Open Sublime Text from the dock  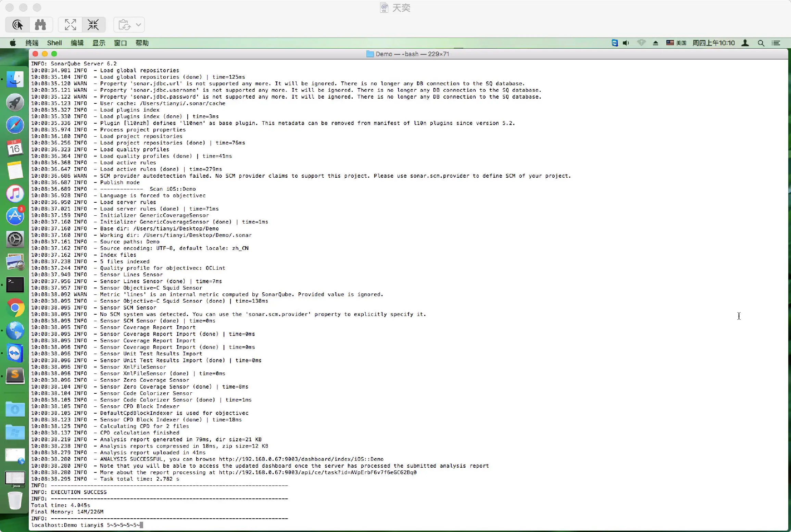(x=15, y=376)
